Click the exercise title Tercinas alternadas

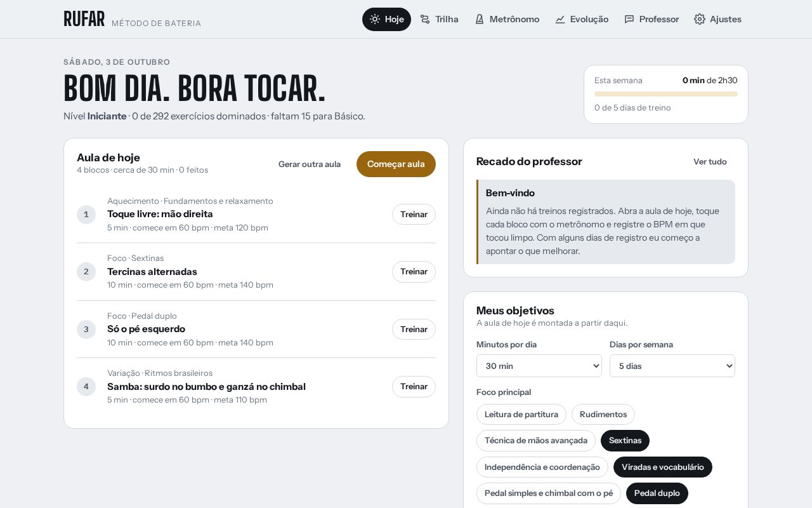tap(152, 272)
